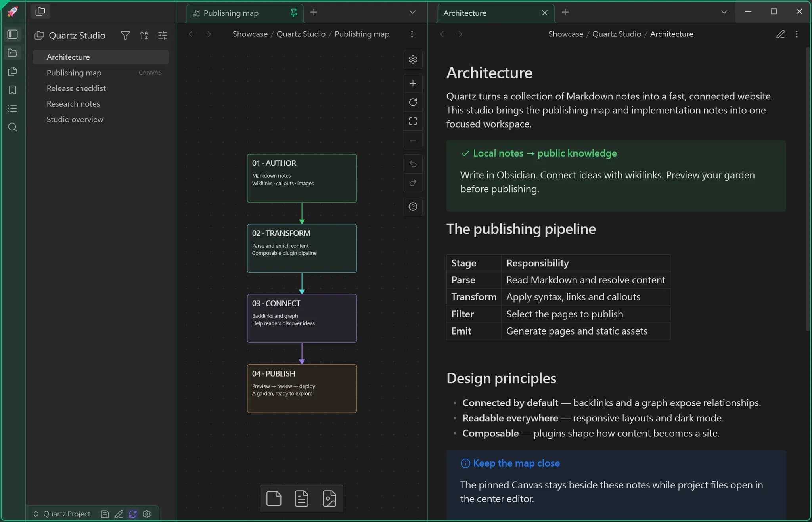Zoom out on the canvas

coord(413,140)
